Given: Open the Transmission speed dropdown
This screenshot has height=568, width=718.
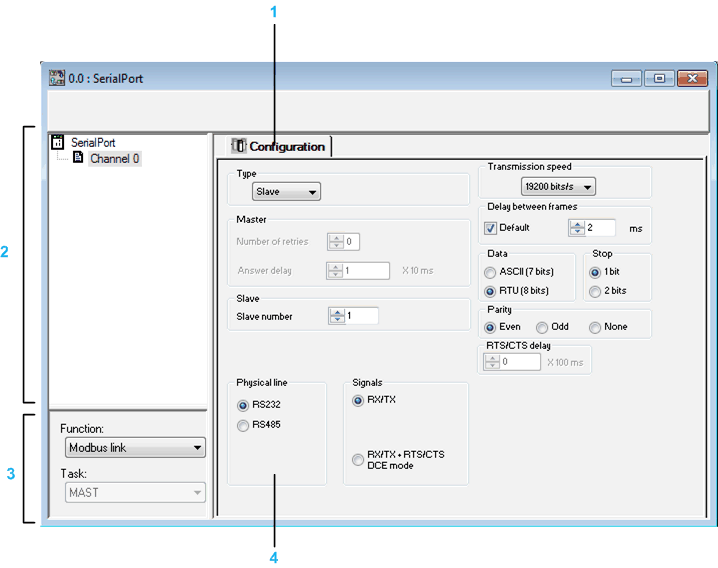Looking at the screenshot, I should [557, 186].
